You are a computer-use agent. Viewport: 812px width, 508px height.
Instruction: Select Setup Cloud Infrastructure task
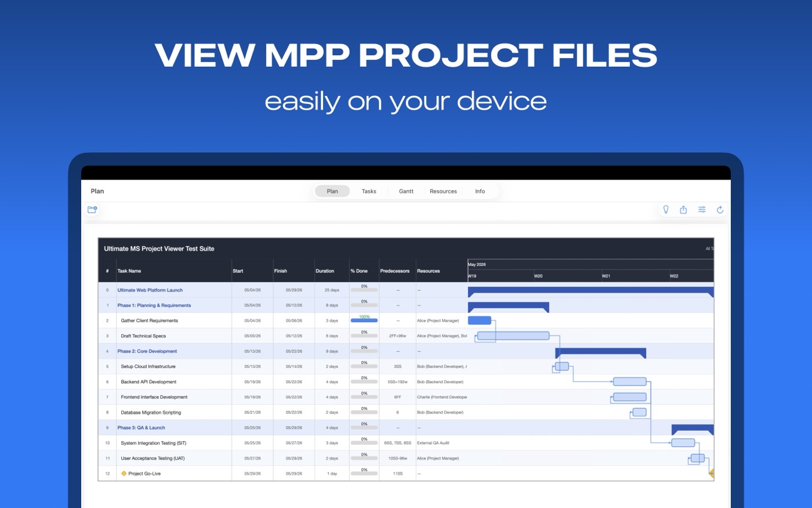tap(148, 366)
